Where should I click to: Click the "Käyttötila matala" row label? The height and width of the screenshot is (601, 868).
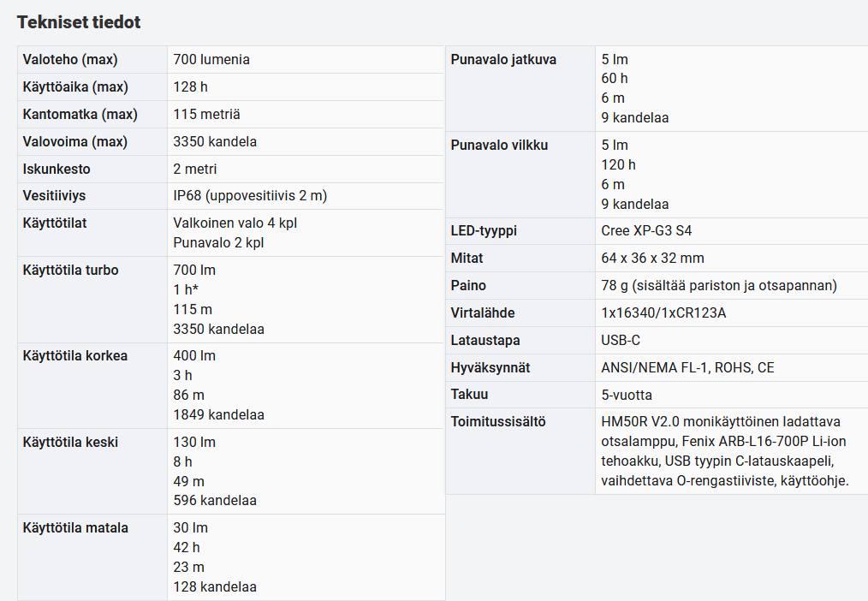[x=75, y=528]
